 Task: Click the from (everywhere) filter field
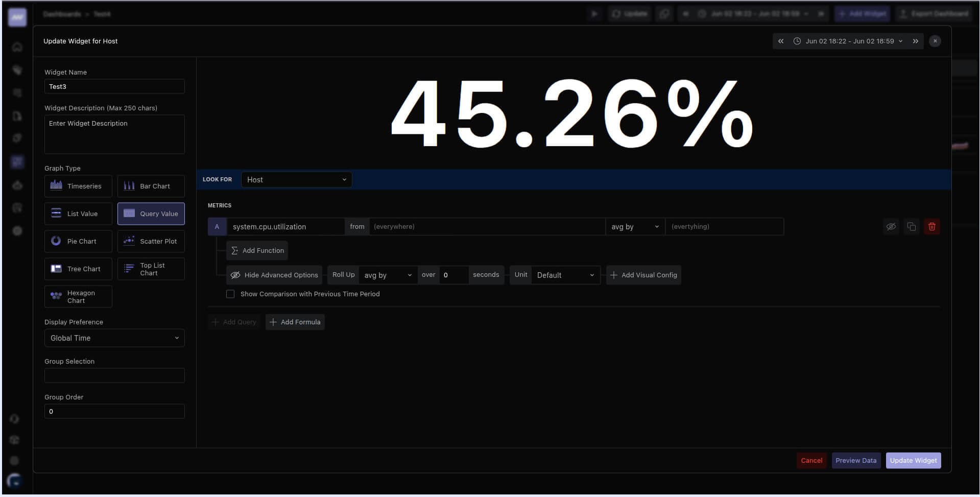487,226
